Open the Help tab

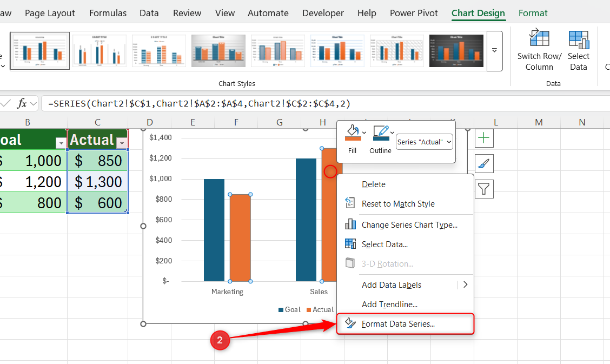coord(367,13)
